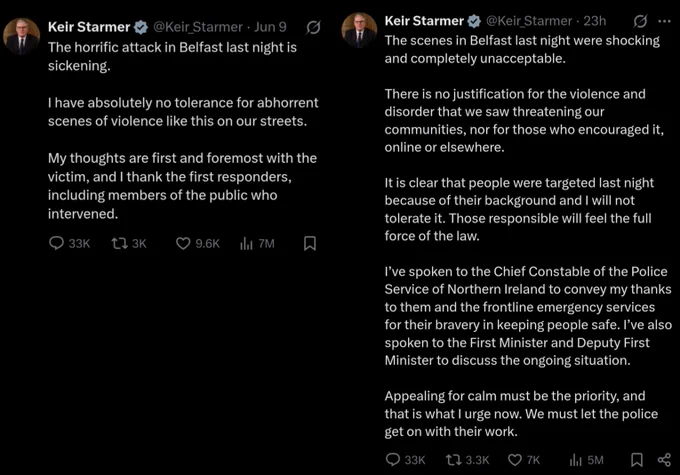The image size is (680, 475).
Task: View analytics showing 7M views
Action: tap(257, 243)
